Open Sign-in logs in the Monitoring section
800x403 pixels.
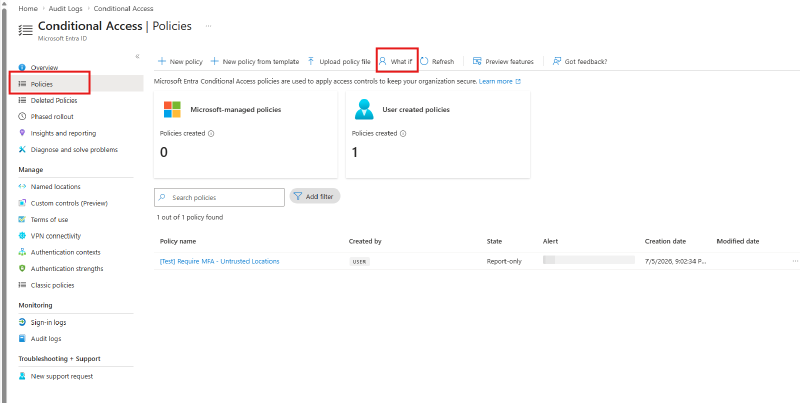(48, 322)
